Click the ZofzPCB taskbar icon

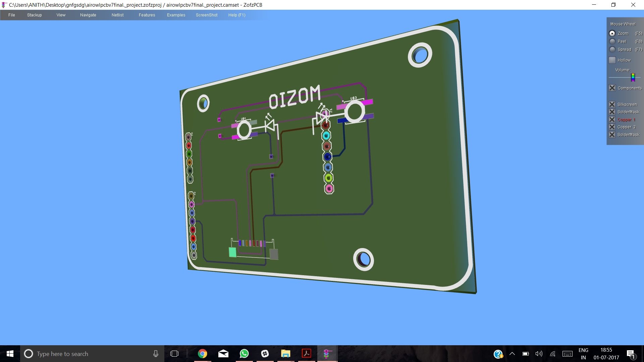327,354
